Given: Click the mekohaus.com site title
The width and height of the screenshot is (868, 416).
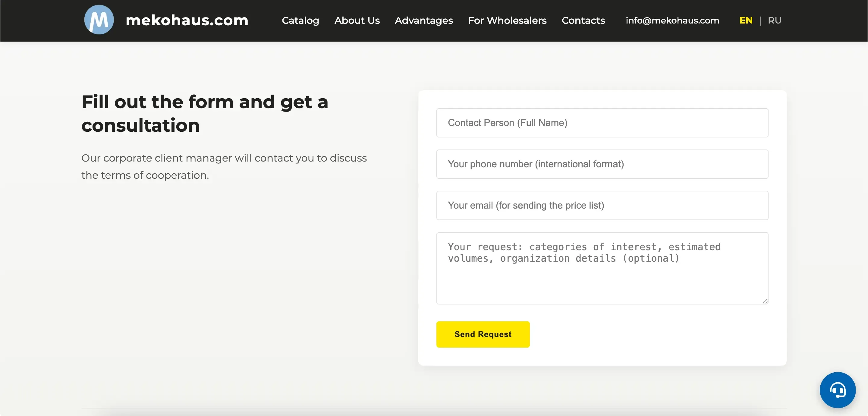Looking at the screenshot, I should (187, 20).
